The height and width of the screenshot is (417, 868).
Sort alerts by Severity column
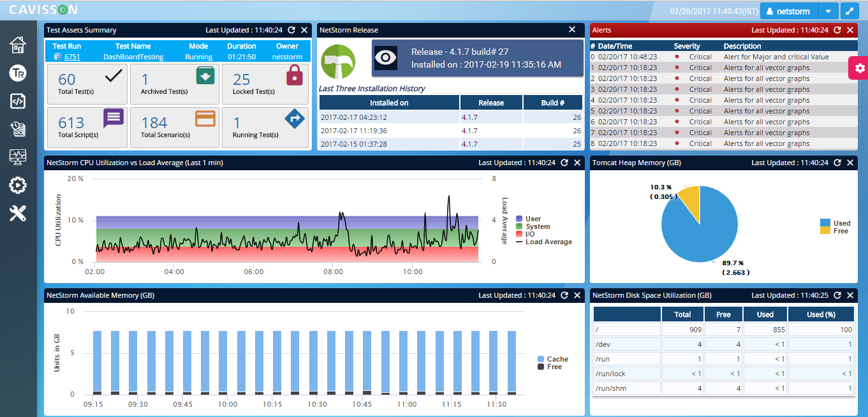(x=687, y=46)
